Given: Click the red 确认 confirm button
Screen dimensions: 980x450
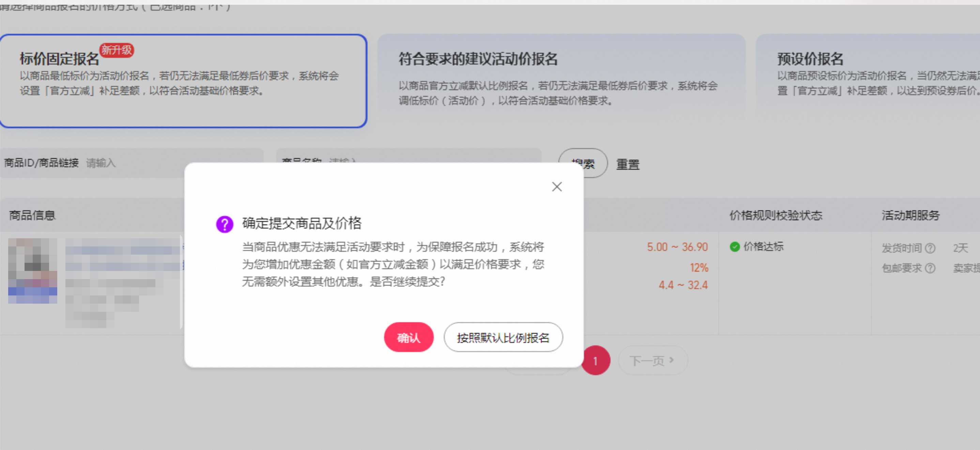Looking at the screenshot, I should pyautogui.click(x=409, y=337).
